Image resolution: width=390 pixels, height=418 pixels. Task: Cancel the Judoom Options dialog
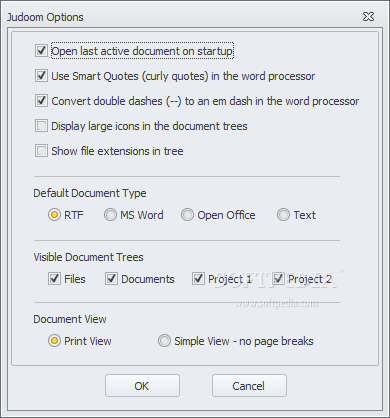249,386
